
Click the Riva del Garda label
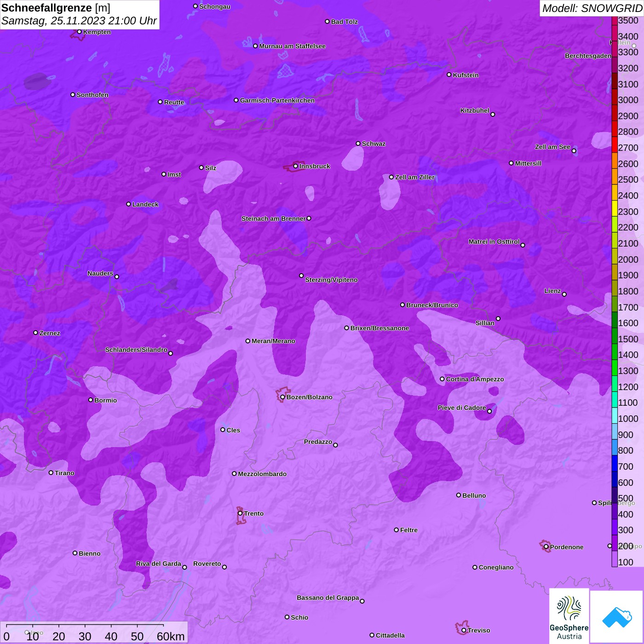(159, 563)
